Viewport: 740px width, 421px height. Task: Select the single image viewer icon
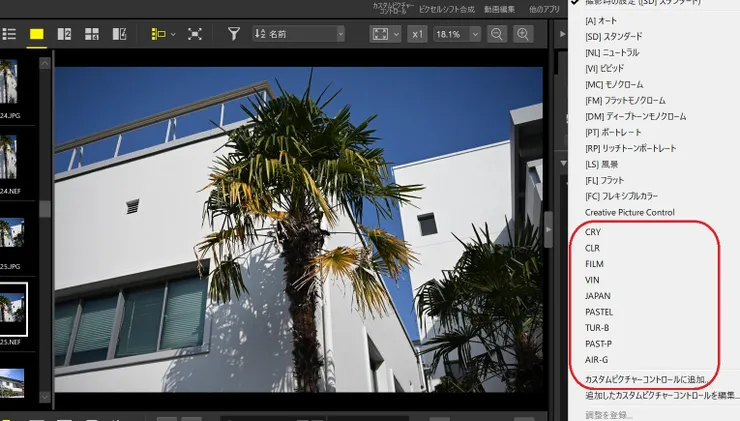click(37, 34)
